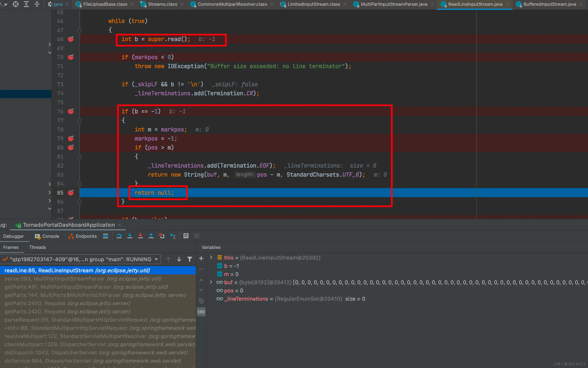Click the Endpoints tab button
This screenshot has height=368, width=588.
click(83, 236)
